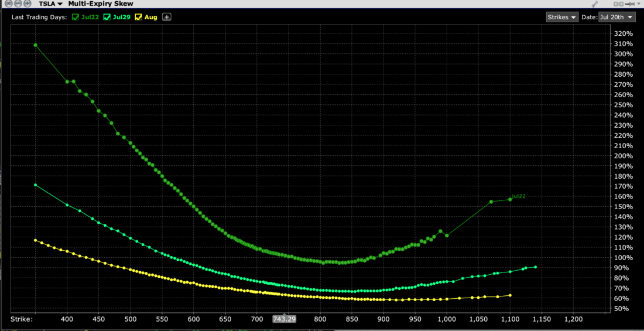Click the Jul29 curve's last point near 90%

coord(535,267)
